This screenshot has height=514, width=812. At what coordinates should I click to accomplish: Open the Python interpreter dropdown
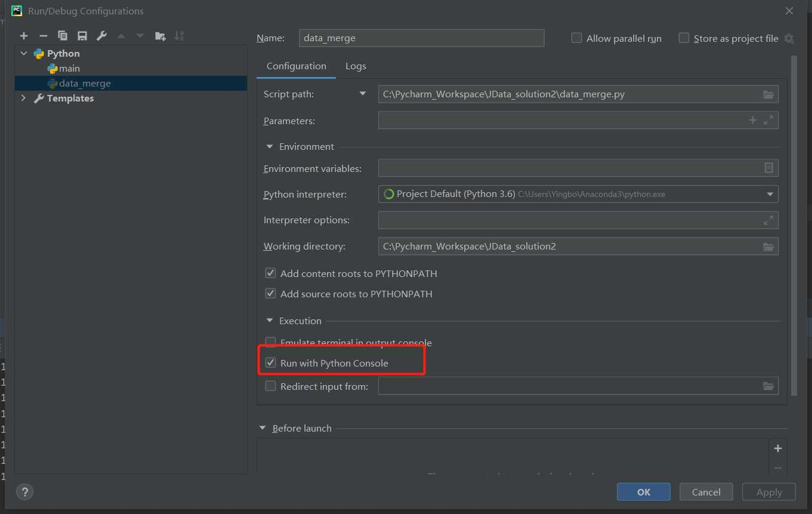[x=770, y=194]
